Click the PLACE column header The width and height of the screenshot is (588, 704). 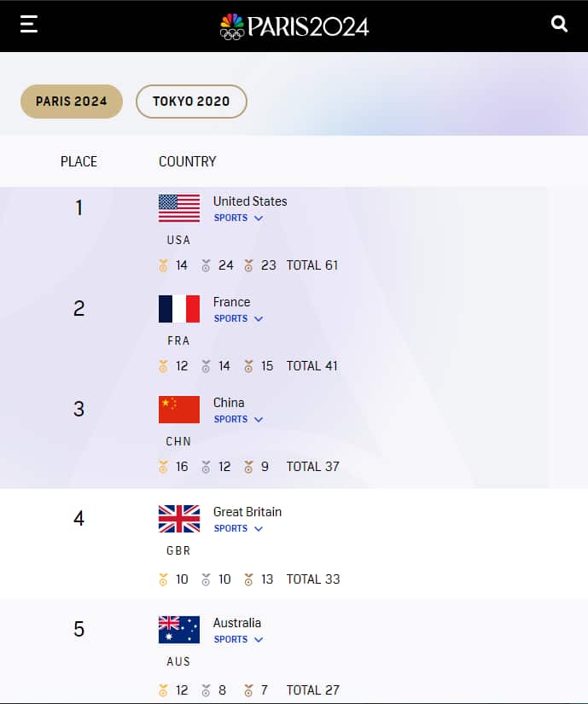click(x=79, y=161)
